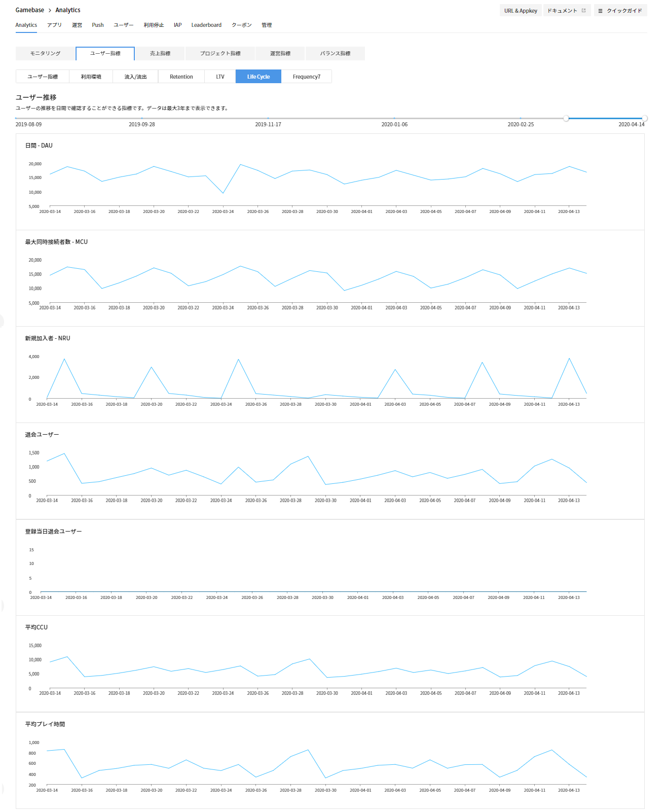Open プロジェクト指標 category tab

(x=220, y=53)
